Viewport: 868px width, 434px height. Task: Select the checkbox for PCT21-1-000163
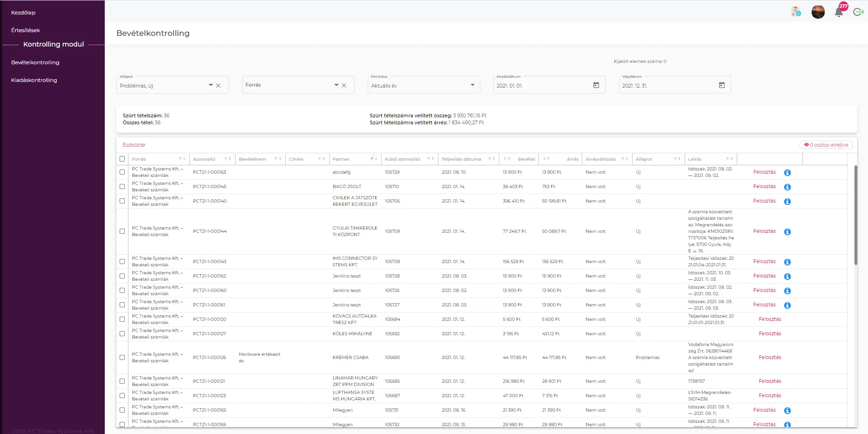coord(122,172)
